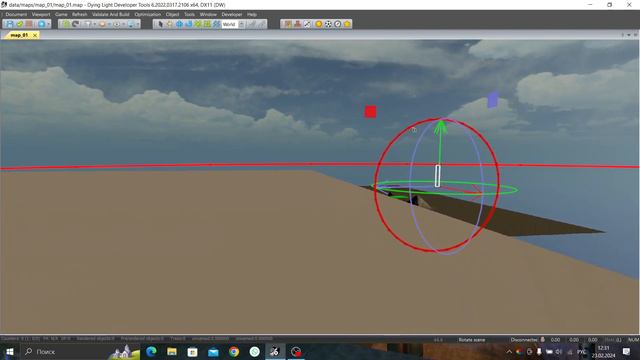Open the dropdown arrow next to the filter icon

coord(94,24)
